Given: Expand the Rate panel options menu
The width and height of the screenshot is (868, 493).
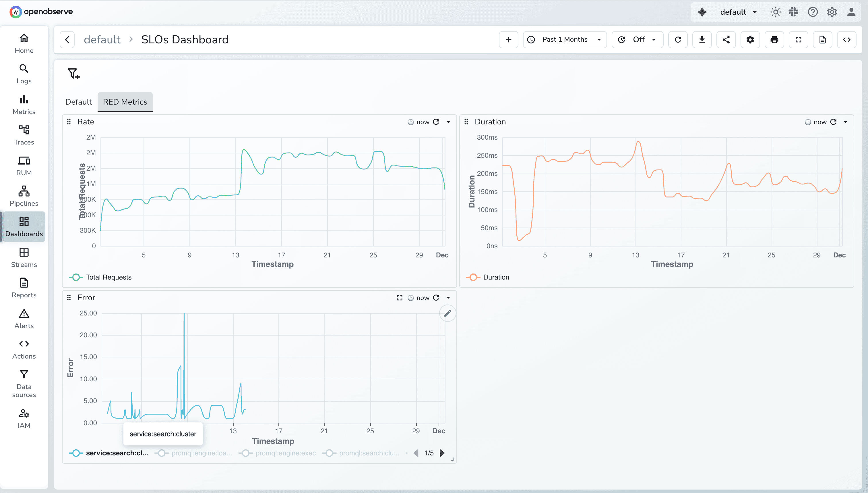Looking at the screenshot, I should click(x=449, y=122).
